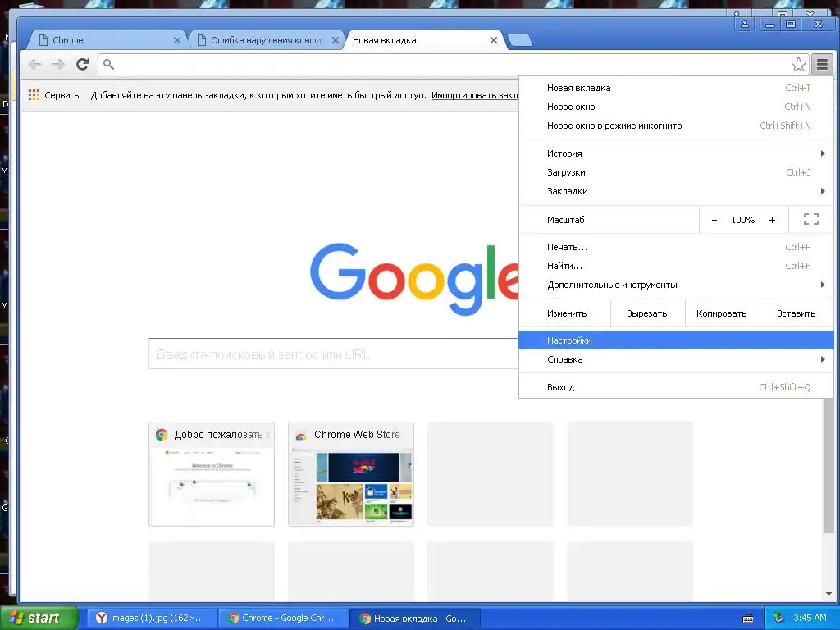Image resolution: width=840 pixels, height=630 pixels.
Task: Switch to Chrome - Google Chr... taskbar item
Action: click(x=283, y=619)
